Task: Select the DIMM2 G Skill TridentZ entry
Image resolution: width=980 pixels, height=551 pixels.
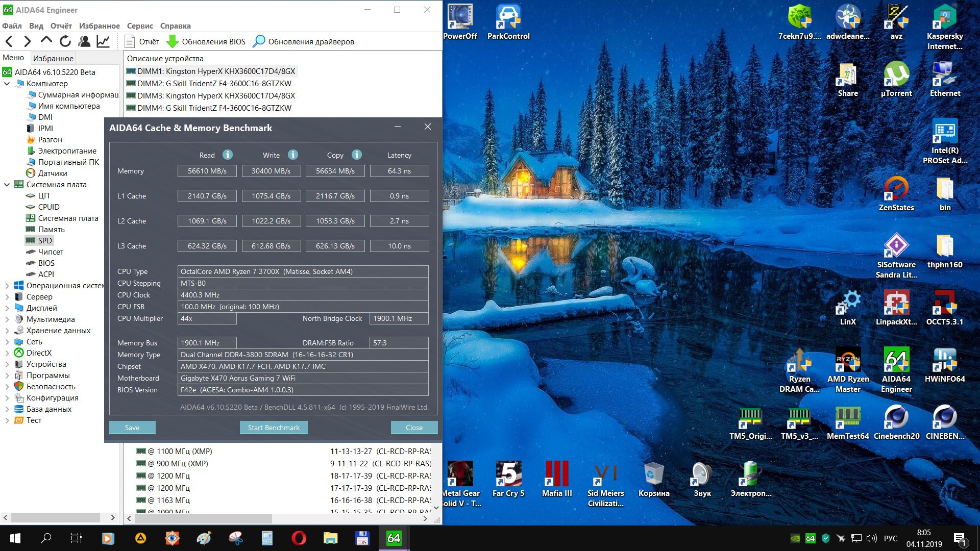Action: click(x=214, y=84)
